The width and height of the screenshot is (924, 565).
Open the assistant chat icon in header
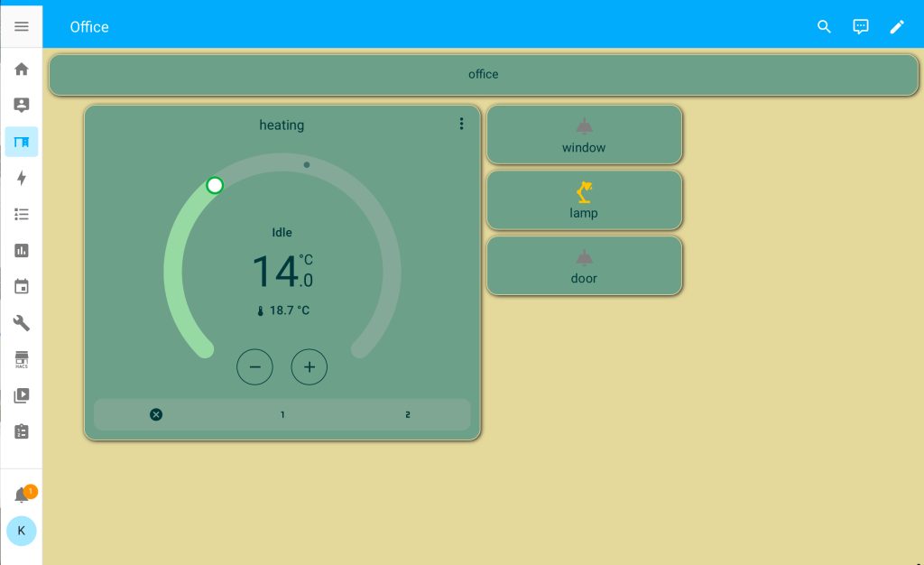pos(861,27)
